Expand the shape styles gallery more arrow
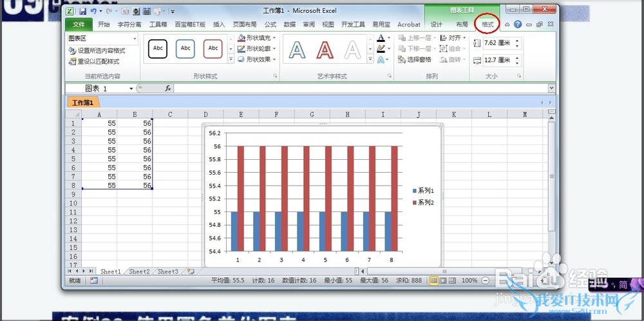Image resolution: width=644 pixels, height=321 pixels. coord(231,59)
